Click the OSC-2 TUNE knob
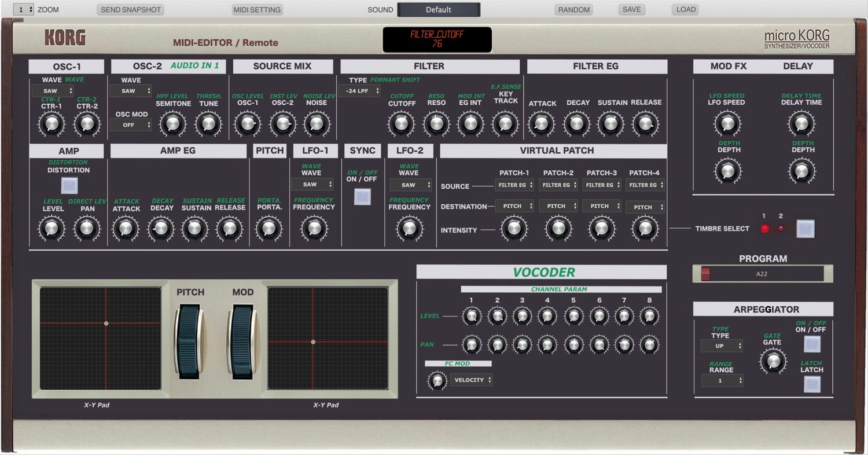 click(208, 123)
